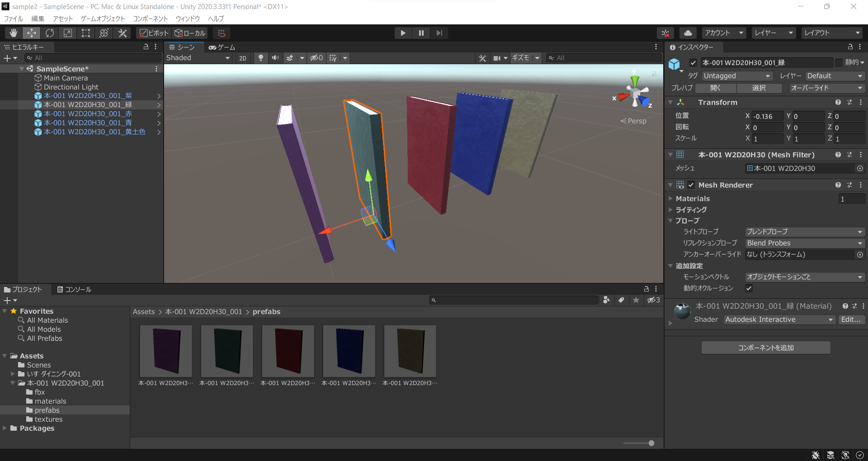Select the Scale tool

[x=67, y=33]
